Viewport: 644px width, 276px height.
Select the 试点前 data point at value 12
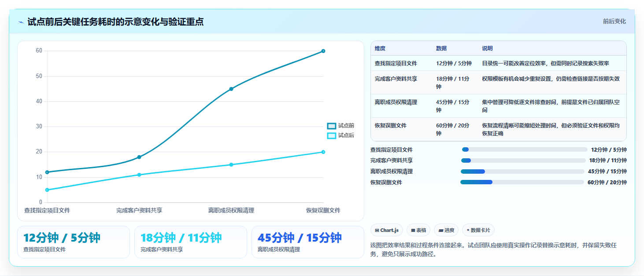[x=47, y=172]
